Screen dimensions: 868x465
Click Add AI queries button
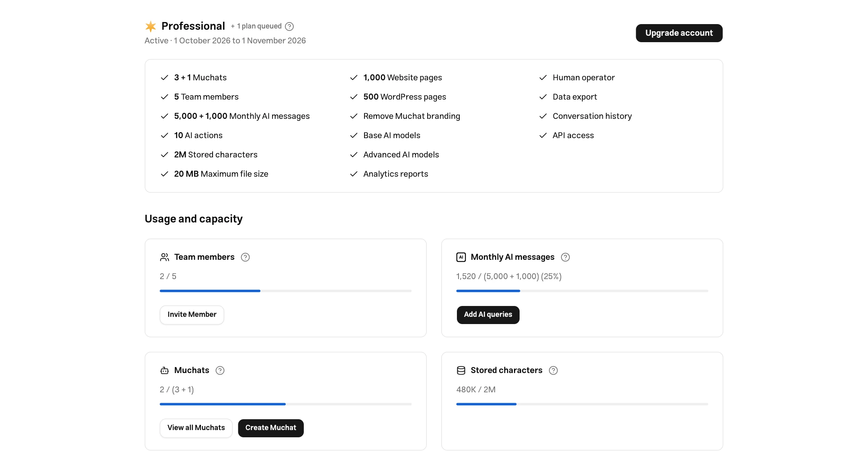pos(488,315)
